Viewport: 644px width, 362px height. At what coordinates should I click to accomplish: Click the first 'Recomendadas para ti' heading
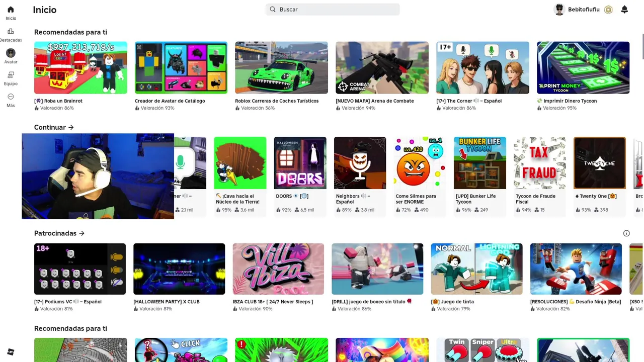[x=70, y=32]
